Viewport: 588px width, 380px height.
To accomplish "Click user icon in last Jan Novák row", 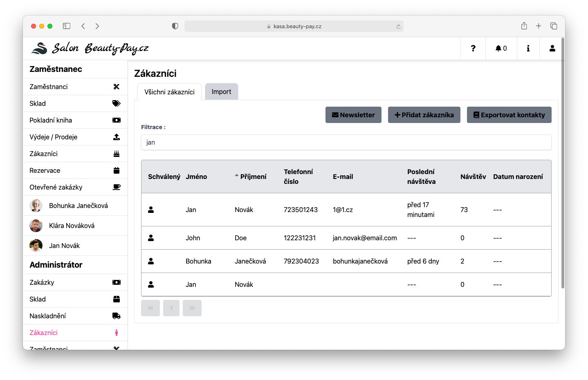I will point(151,284).
